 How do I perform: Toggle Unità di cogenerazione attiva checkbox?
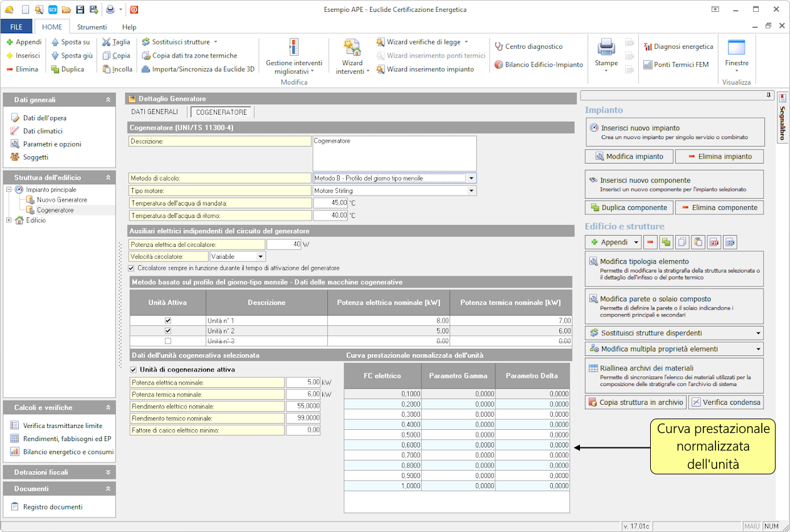(x=132, y=370)
